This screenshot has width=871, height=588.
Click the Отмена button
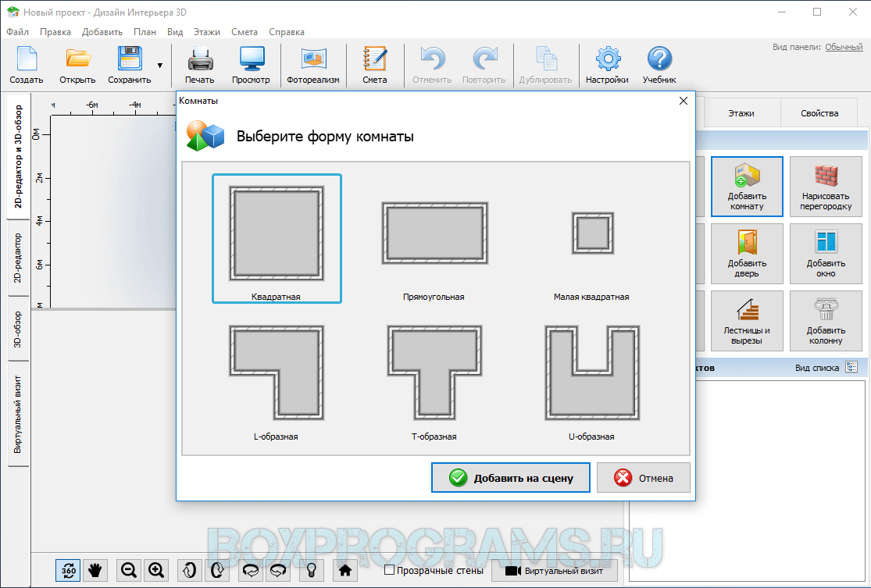[x=643, y=478]
